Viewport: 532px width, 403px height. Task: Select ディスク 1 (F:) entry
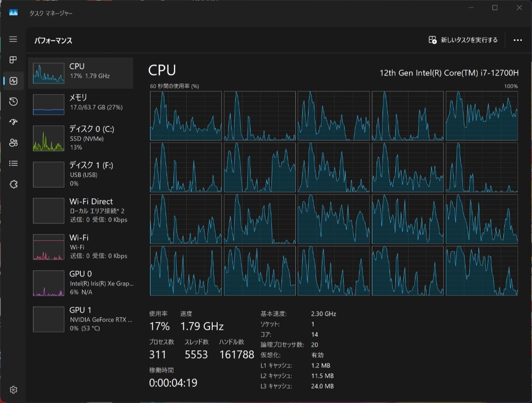click(81, 174)
